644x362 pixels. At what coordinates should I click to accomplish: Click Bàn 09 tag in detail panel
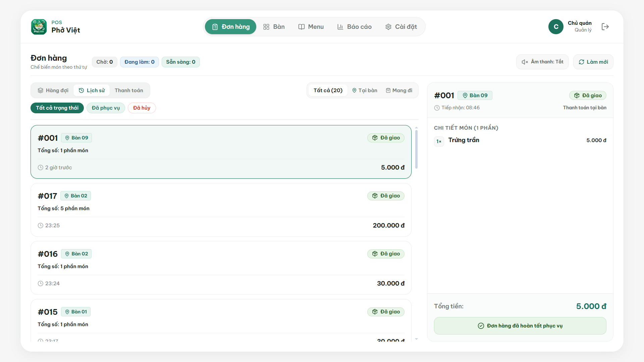(475, 96)
